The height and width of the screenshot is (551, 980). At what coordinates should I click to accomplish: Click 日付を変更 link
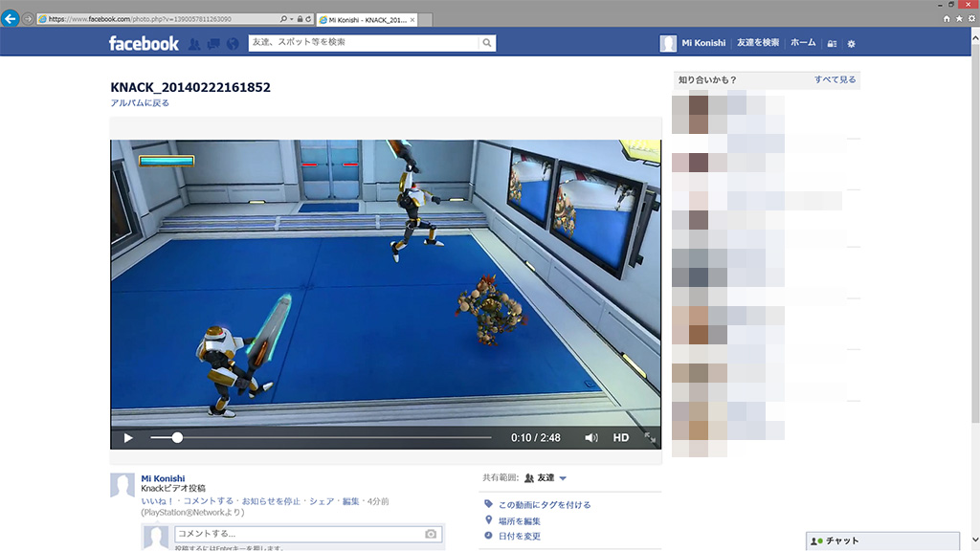point(520,536)
